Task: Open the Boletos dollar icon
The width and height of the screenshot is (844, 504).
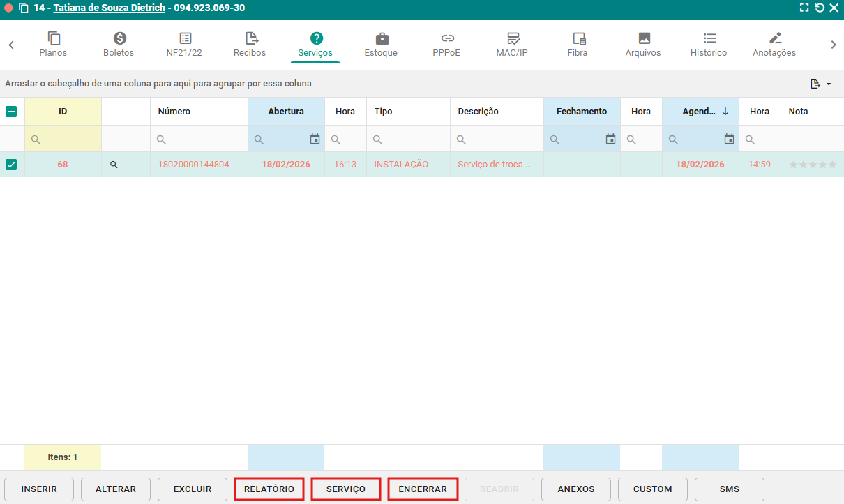Action: (119, 38)
